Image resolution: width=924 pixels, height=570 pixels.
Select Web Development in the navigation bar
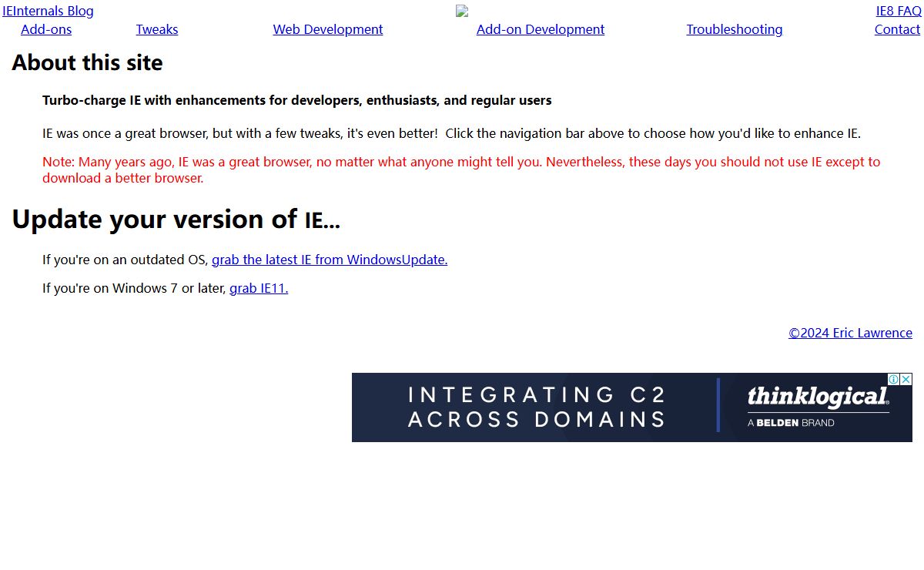point(328,29)
